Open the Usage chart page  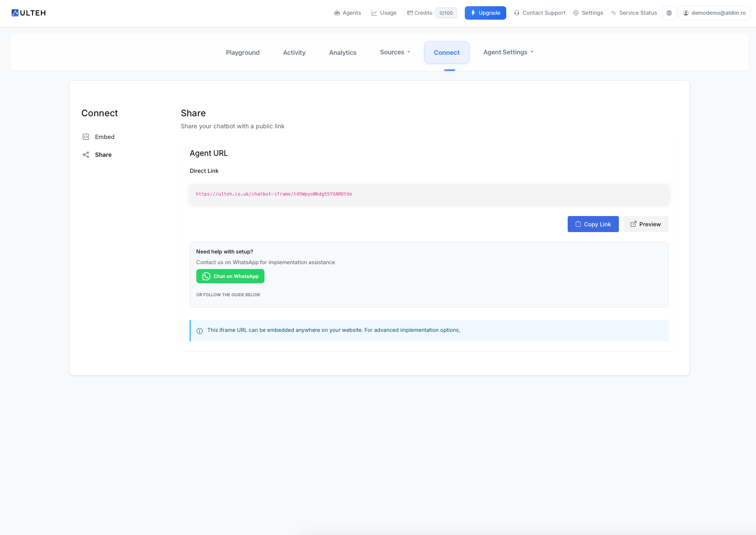[x=384, y=13]
